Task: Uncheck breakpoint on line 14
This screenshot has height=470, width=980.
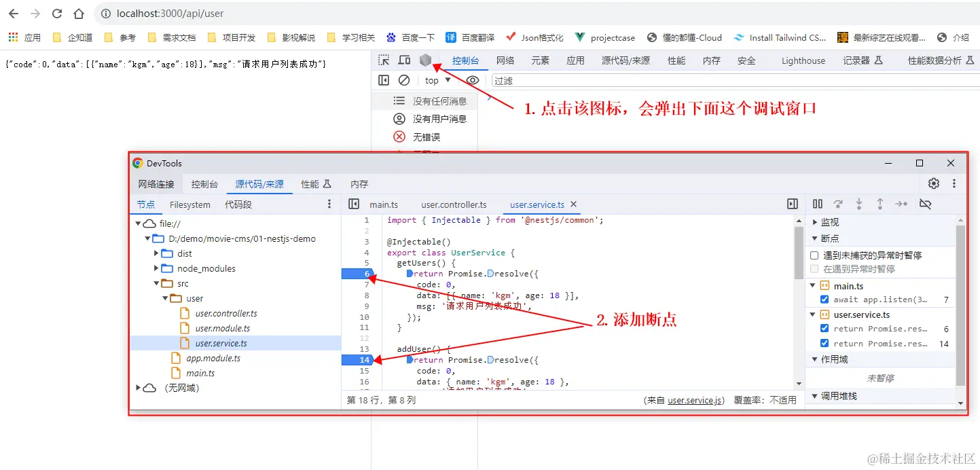Action: pyautogui.click(x=824, y=344)
